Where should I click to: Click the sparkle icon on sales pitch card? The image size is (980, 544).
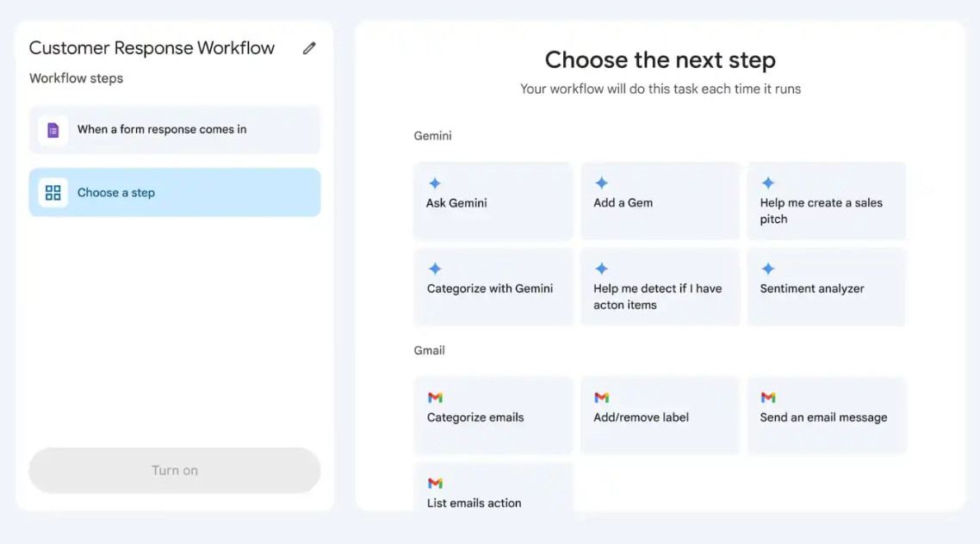(x=768, y=183)
